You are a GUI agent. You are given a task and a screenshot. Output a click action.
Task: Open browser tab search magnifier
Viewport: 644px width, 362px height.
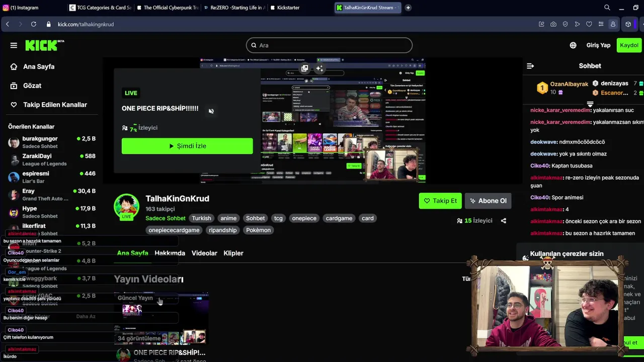tap(607, 8)
